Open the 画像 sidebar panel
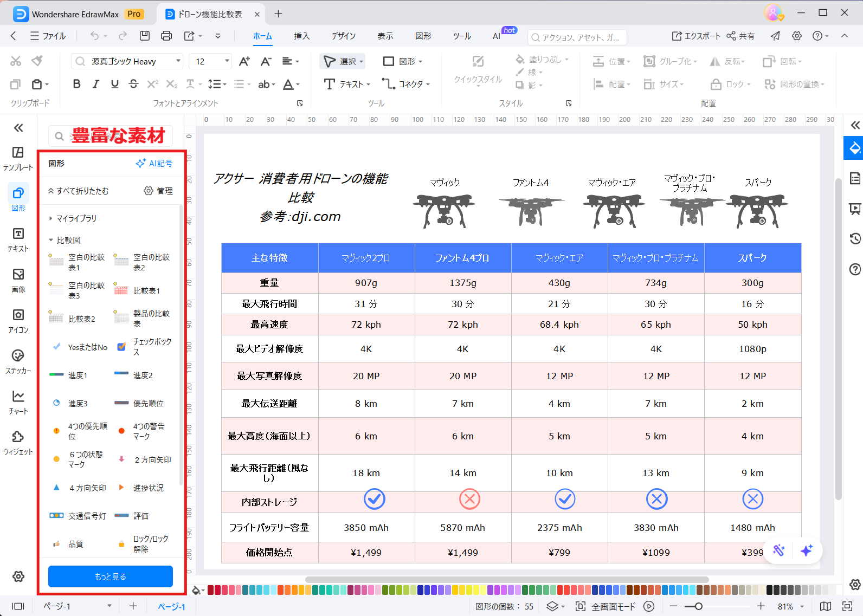 click(18, 280)
